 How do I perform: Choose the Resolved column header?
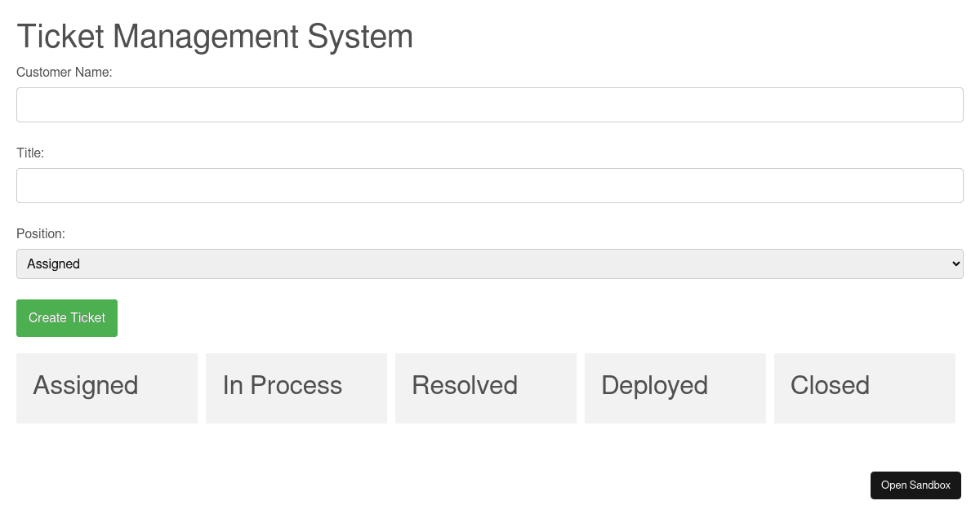[x=465, y=385]
